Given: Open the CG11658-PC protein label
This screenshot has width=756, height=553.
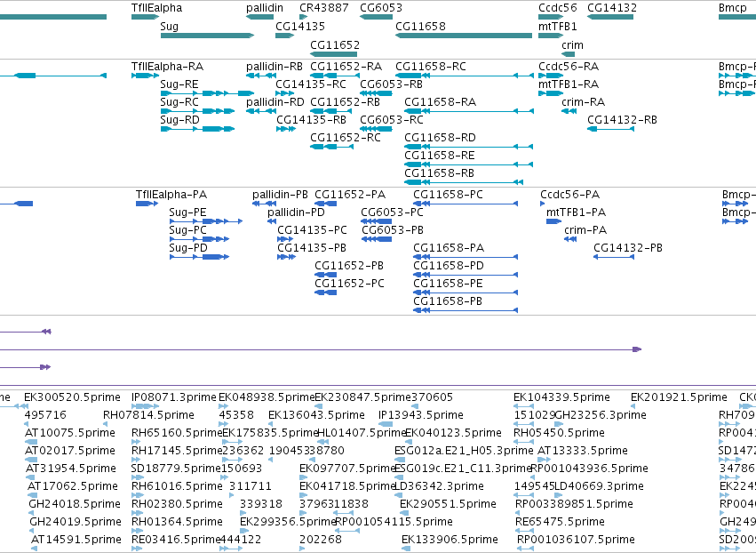Looking at the screenshot, I should point(448,195).
